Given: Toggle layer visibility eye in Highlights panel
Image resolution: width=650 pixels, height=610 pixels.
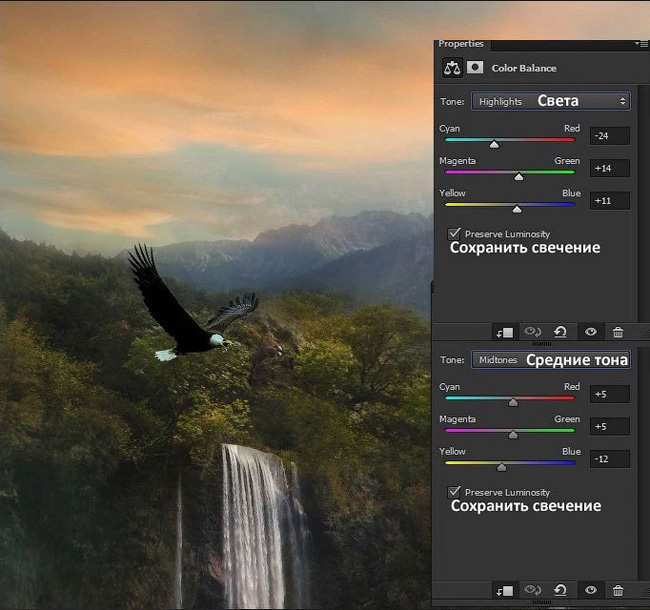Looking at the screenshot, I should (x=591, y=332).
